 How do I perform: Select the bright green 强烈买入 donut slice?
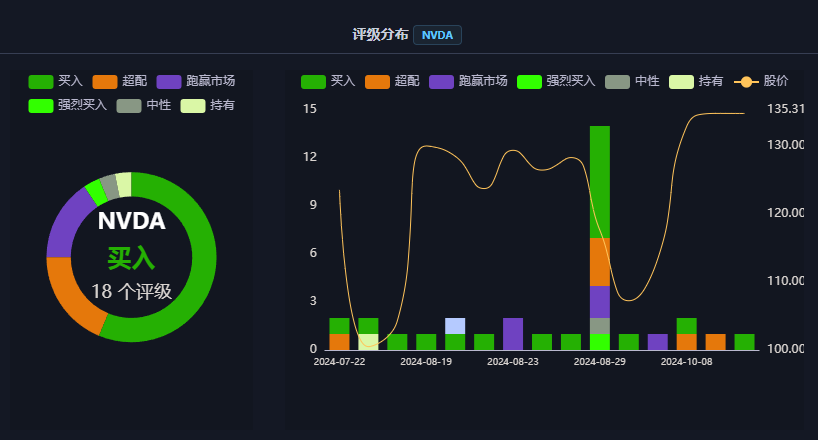97,192
